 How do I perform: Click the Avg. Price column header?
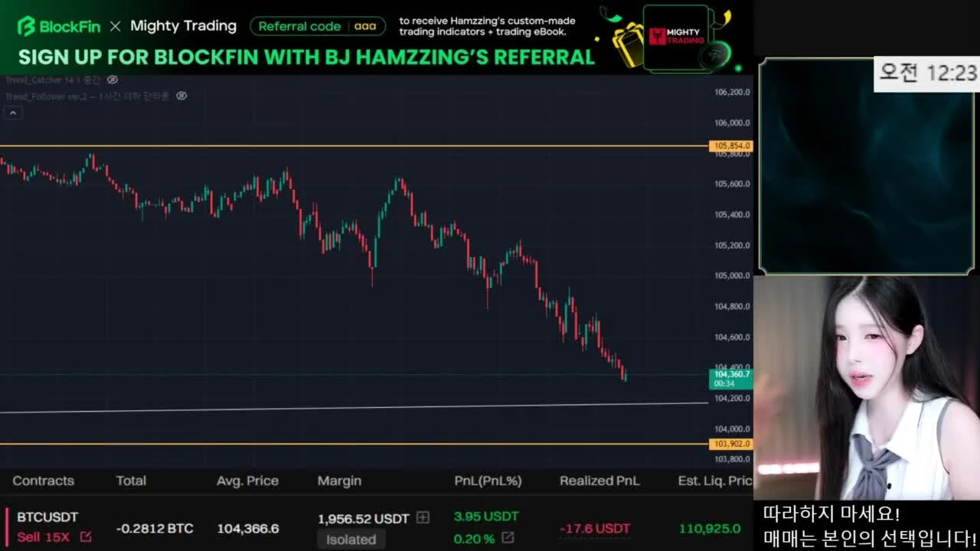click(x=247, y=481)
